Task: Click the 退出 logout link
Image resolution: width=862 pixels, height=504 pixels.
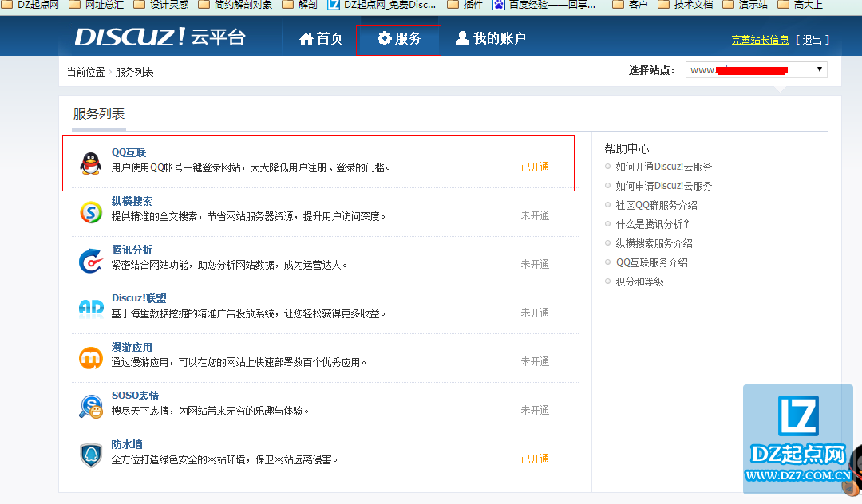Action: [812, 40]
